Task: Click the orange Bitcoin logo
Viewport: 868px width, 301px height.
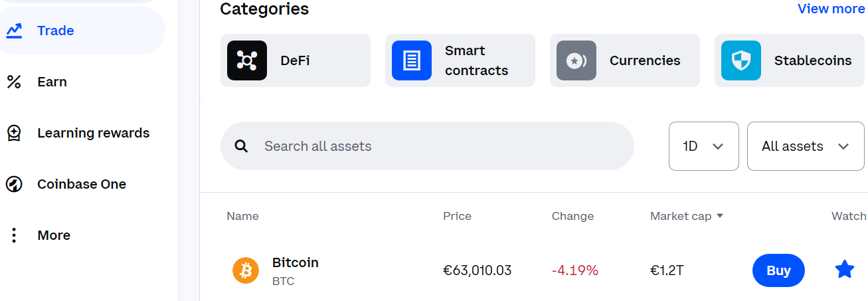Action: 246,270
